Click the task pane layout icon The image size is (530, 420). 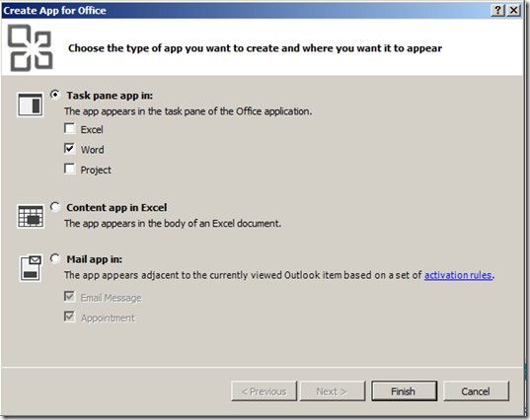30,105
